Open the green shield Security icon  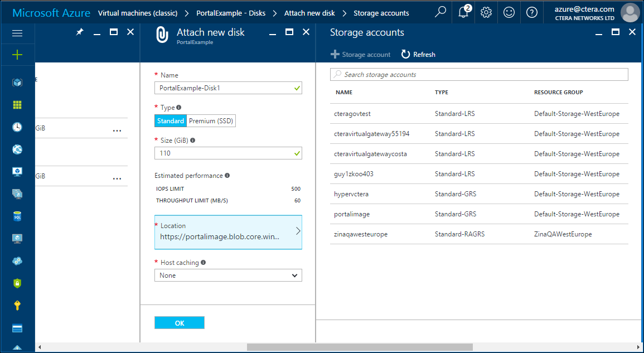pos(17,283)
